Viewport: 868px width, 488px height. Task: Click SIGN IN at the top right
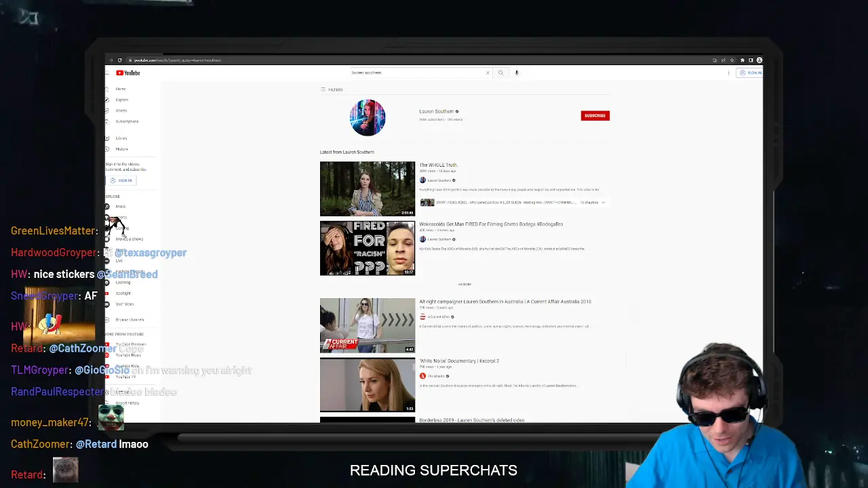pyautogui.click(x=750, y=73)
